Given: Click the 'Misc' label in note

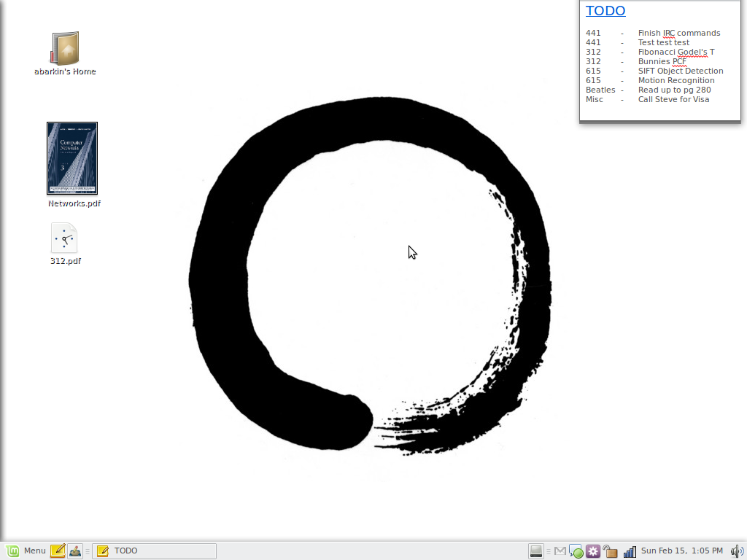Looking at the screenshot, I should pyautogui.click(x=594, y=99).
